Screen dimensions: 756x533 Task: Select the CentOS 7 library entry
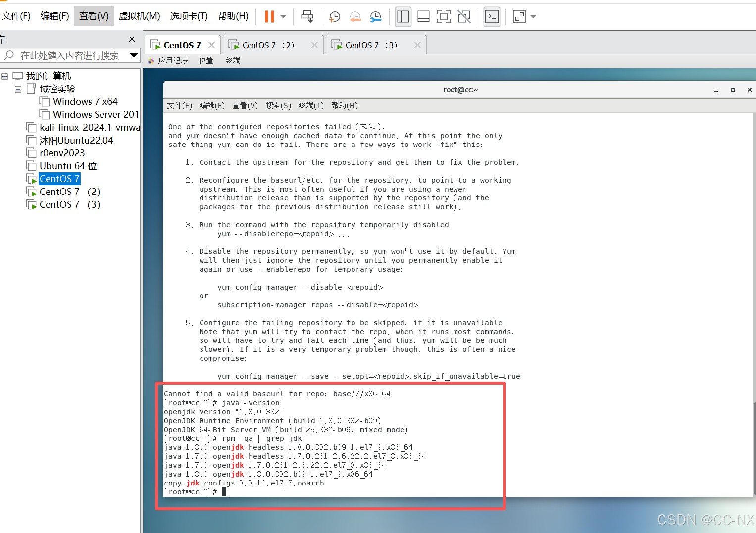[x=59, y=179]
